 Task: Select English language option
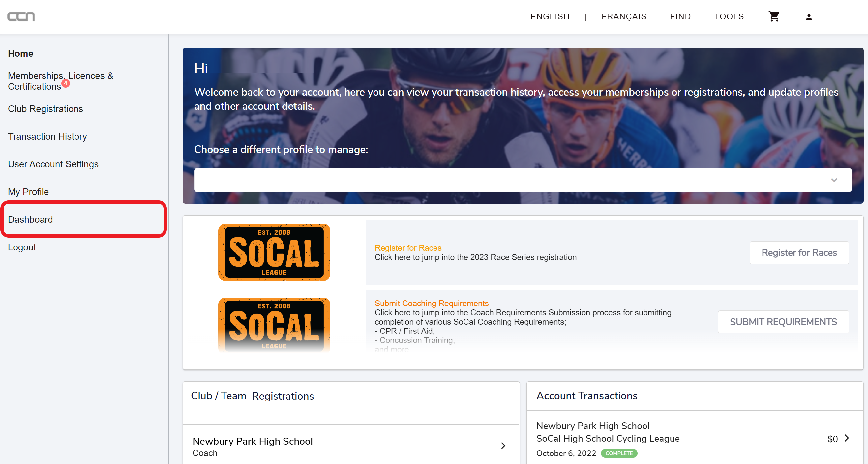550,16
